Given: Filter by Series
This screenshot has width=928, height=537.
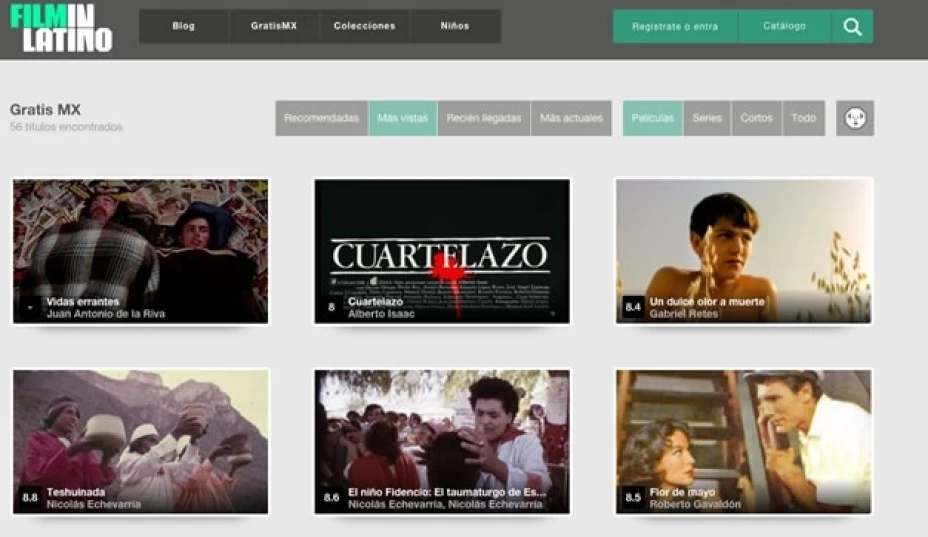Looking at the screenshot, I should click(707, 118).
